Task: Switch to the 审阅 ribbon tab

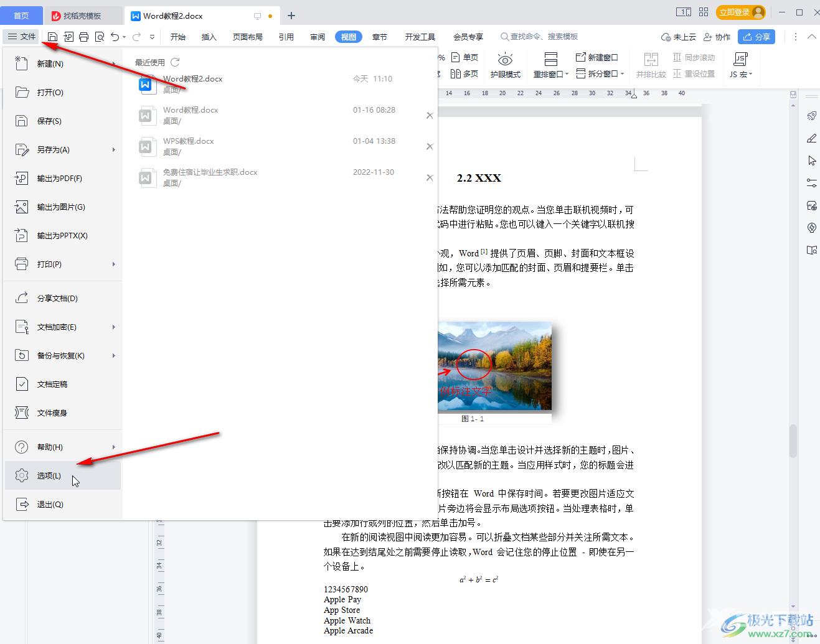Action: 318,37
